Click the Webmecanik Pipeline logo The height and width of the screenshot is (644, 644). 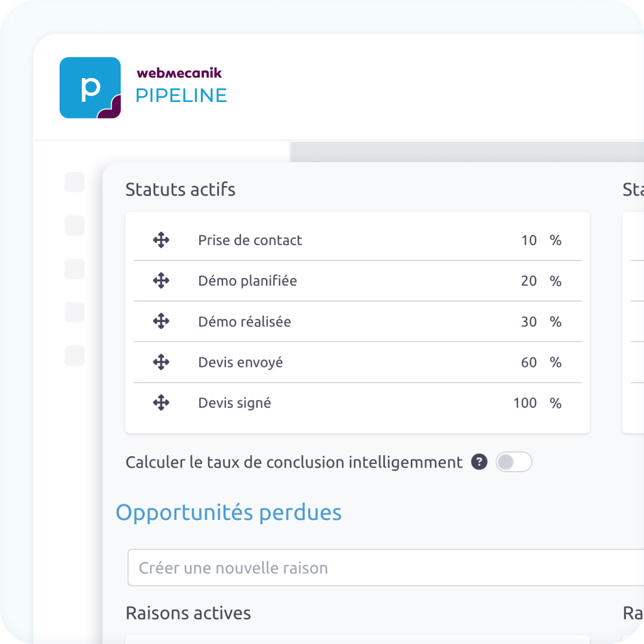(x=89, y=87)
